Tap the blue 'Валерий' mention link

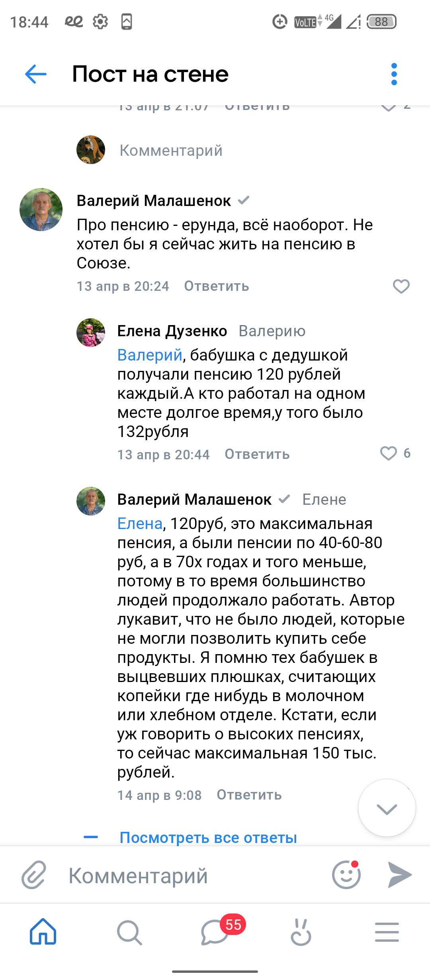(x=150, y=355)
